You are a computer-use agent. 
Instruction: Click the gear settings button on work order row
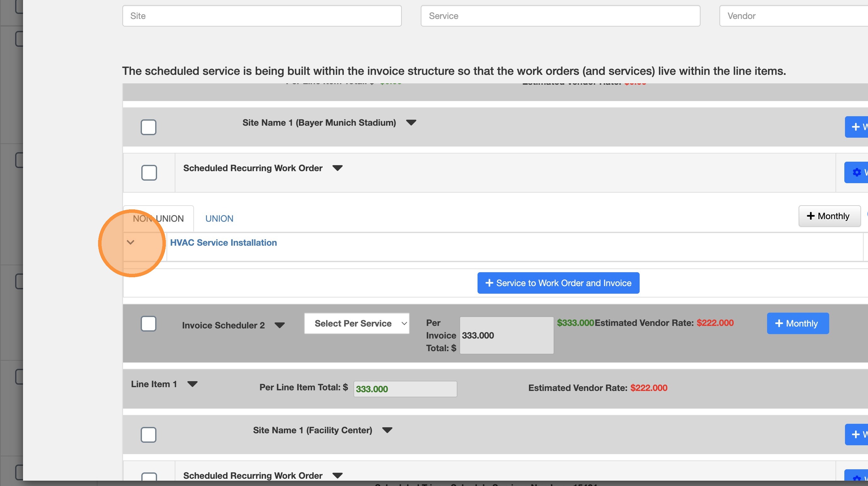(857, 172)
